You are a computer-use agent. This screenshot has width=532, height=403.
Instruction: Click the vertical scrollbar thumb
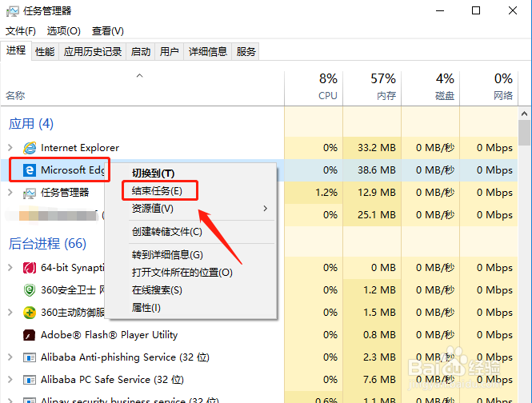(x=525, y=133)
